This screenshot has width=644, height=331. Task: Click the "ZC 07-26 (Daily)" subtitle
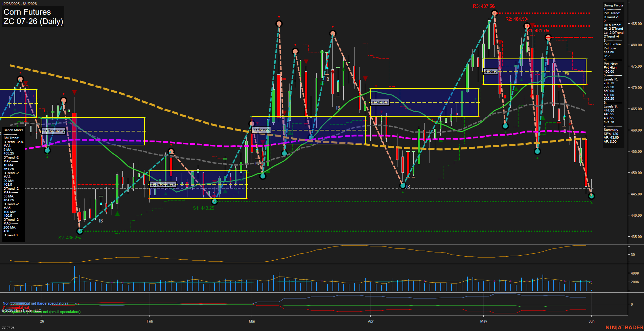33,22
